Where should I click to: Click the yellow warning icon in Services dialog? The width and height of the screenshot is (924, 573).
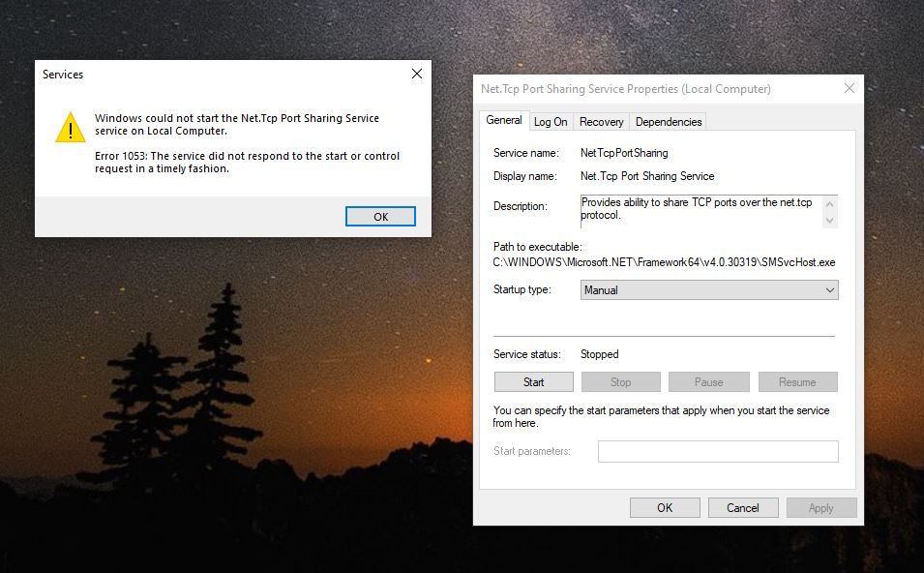click(71, 128)
